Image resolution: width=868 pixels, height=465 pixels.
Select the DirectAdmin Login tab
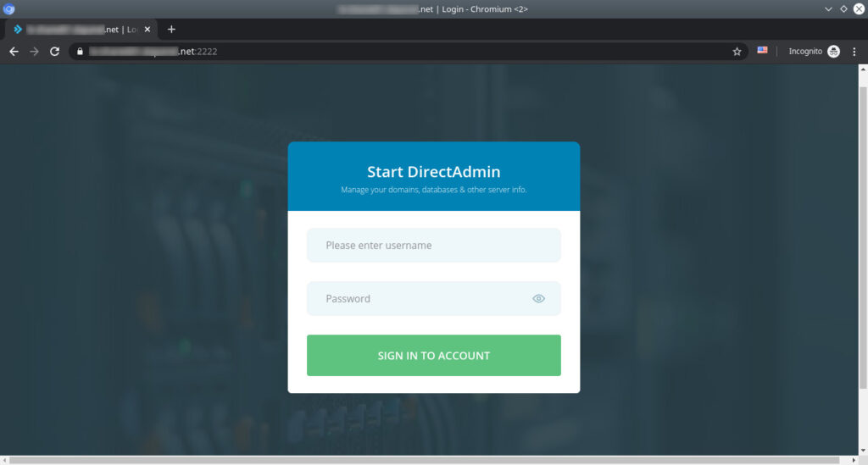81,30
